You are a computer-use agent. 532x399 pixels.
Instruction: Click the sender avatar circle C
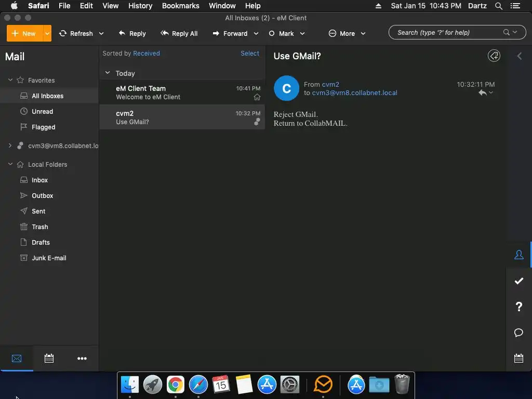point(286,88)
